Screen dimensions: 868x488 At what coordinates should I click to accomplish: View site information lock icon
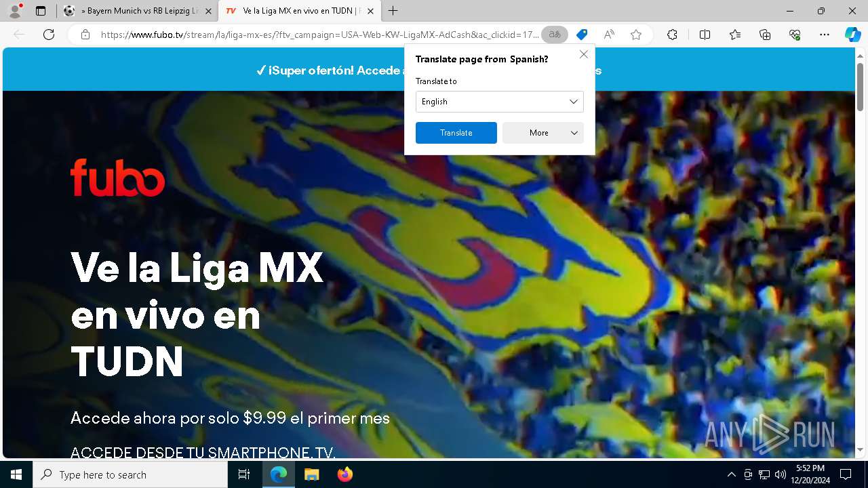point(85,35)
